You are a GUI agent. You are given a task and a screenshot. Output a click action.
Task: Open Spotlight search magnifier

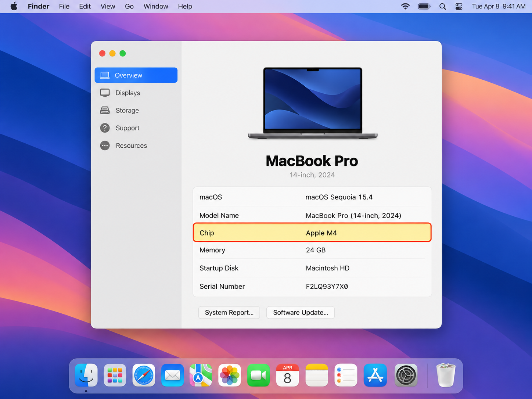click(x=443, y=6)
